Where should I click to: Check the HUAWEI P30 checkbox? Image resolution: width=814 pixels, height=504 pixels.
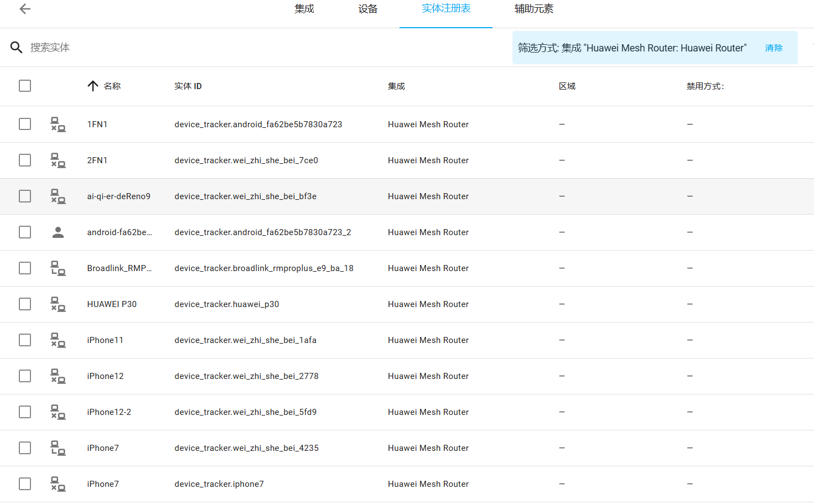pyautogui.click(x=25, y=304)
